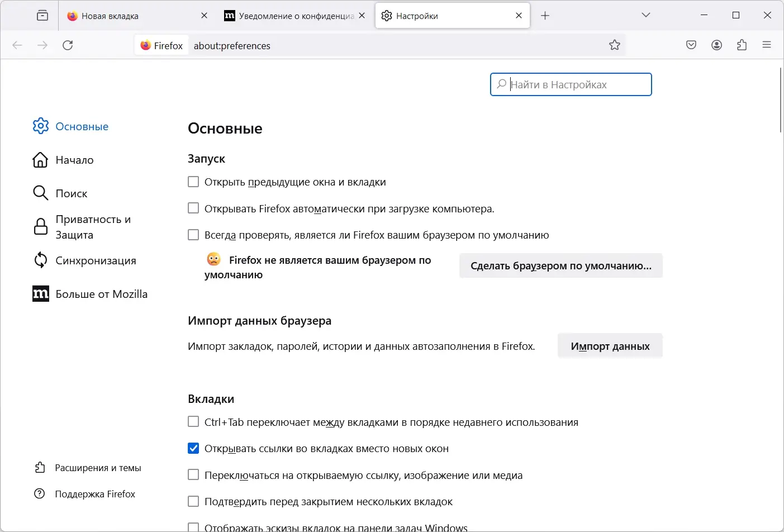Select "Приватность и Защита" settings category
Image resolution: width=784 pixels, height=532 pixels.
tap(93, 227)
